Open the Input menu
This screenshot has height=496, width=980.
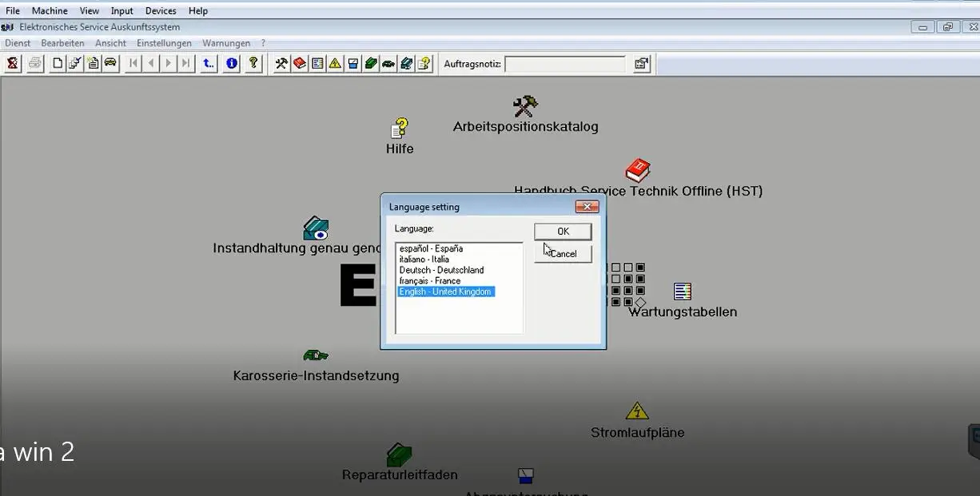(122, 11)
